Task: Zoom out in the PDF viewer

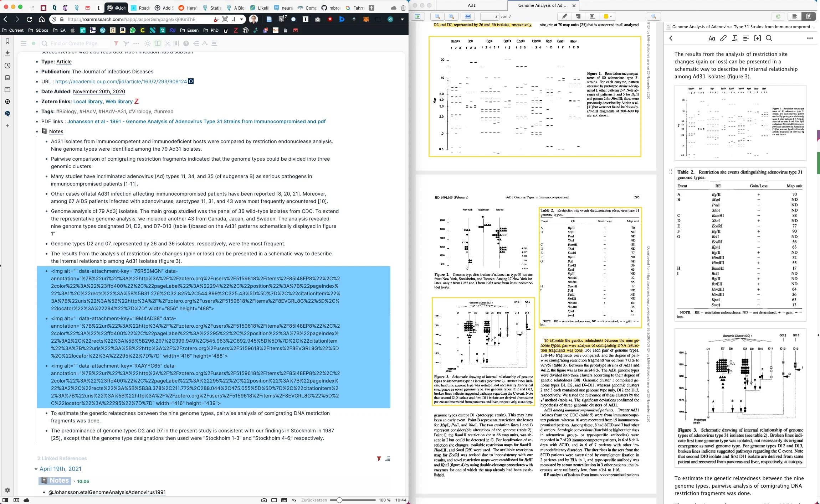Action: (437, 16)
